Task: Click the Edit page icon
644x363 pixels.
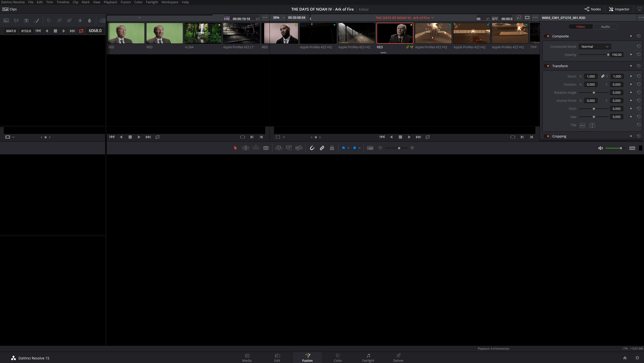Action: tap(277, 357)
